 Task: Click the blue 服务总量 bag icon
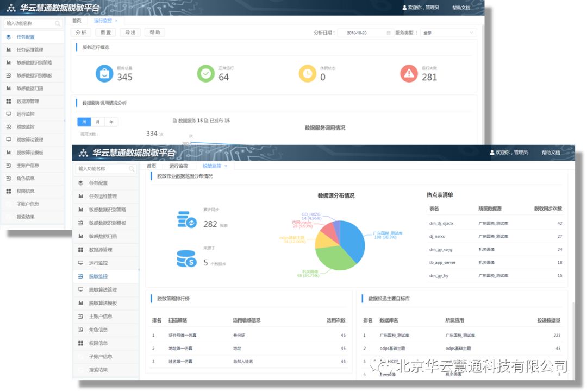(104, 74)
